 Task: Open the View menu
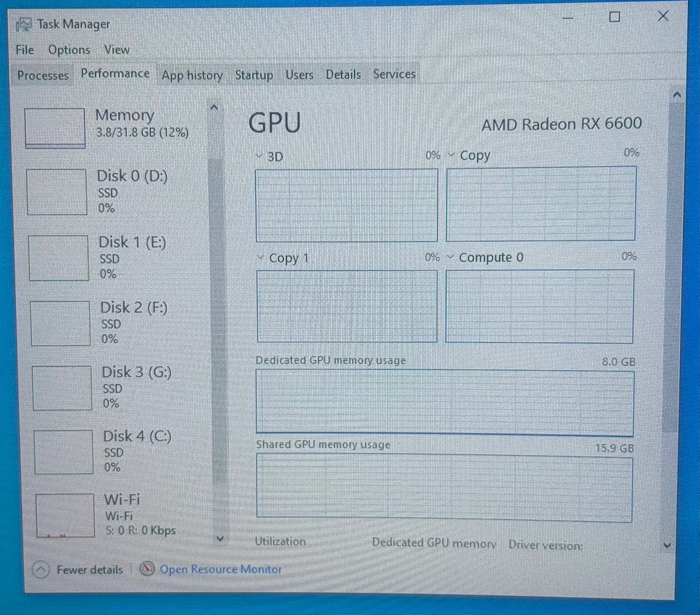pyautogui.click(x=117, y=49)
